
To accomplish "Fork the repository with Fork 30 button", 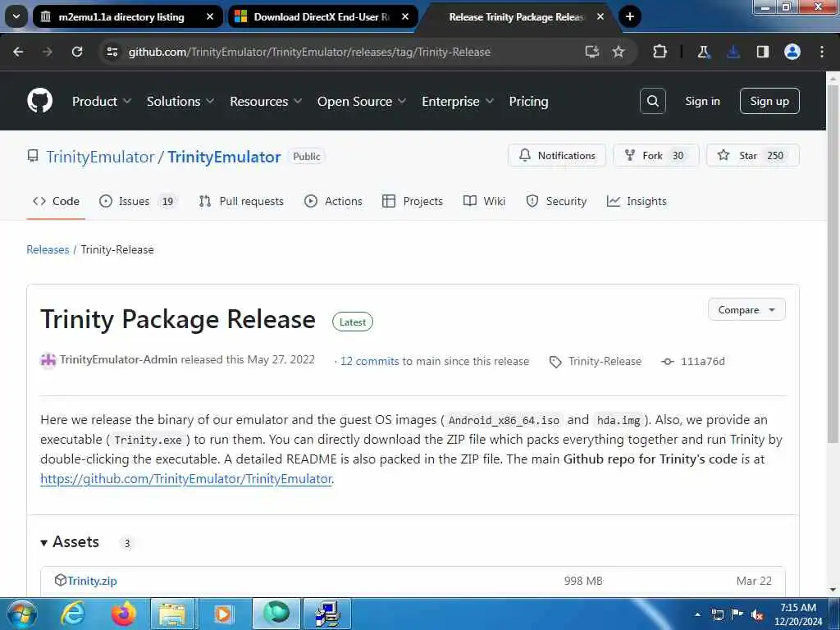I will [655, 155].
